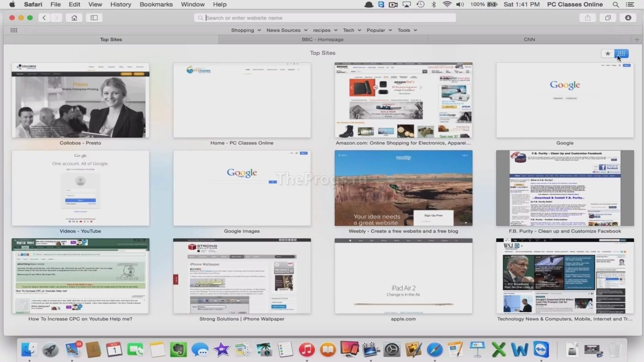Expand the Popular bookmarks folder
Image resolution: width=644 pixels, height=362 pixels.
coord(379,30)
